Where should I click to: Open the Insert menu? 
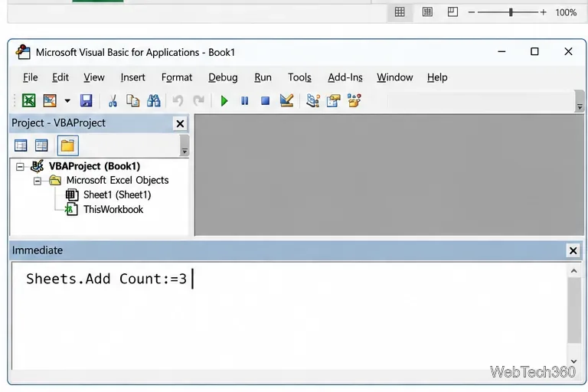[x=132, y=77]
